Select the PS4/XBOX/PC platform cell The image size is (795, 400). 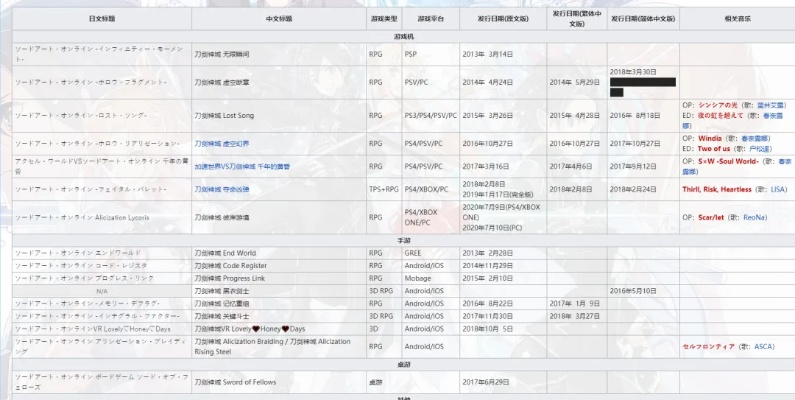coord(430,189)
